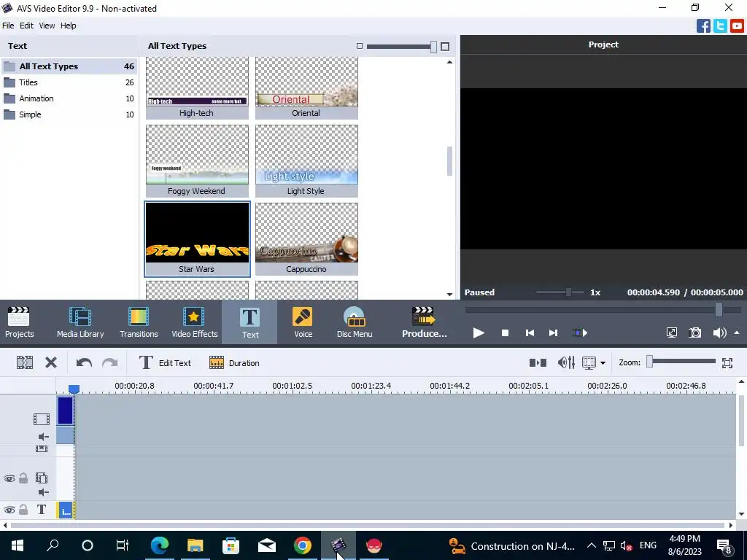Open the Help menu

[68, 26]
